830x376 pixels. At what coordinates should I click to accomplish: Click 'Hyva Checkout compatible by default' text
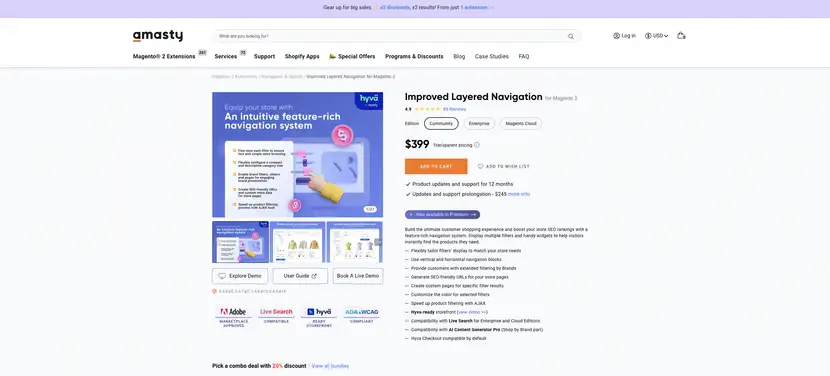pos(448,338)
